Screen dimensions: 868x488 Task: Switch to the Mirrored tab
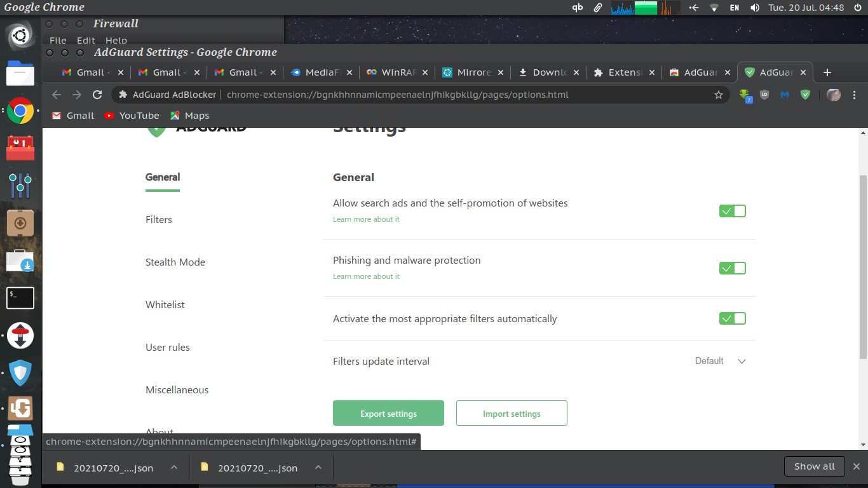(x=473, y=72)
